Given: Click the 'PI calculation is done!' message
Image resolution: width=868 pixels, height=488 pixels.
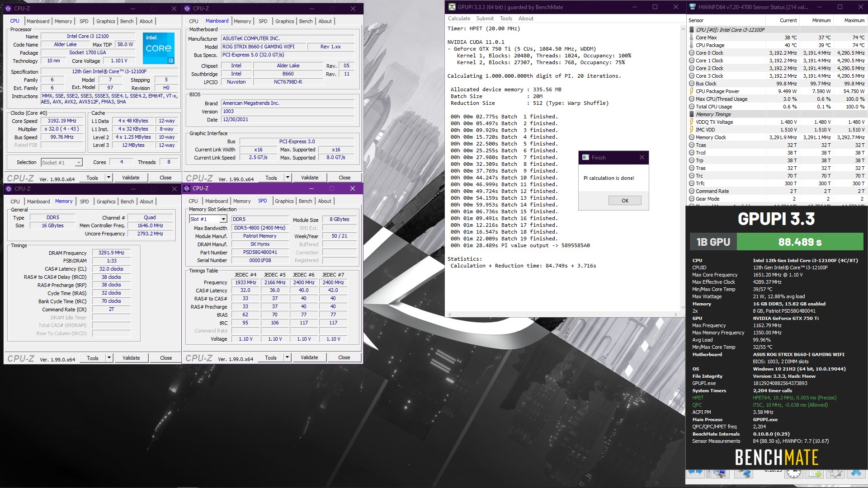Looking at the screenshot, I should 609,178.
